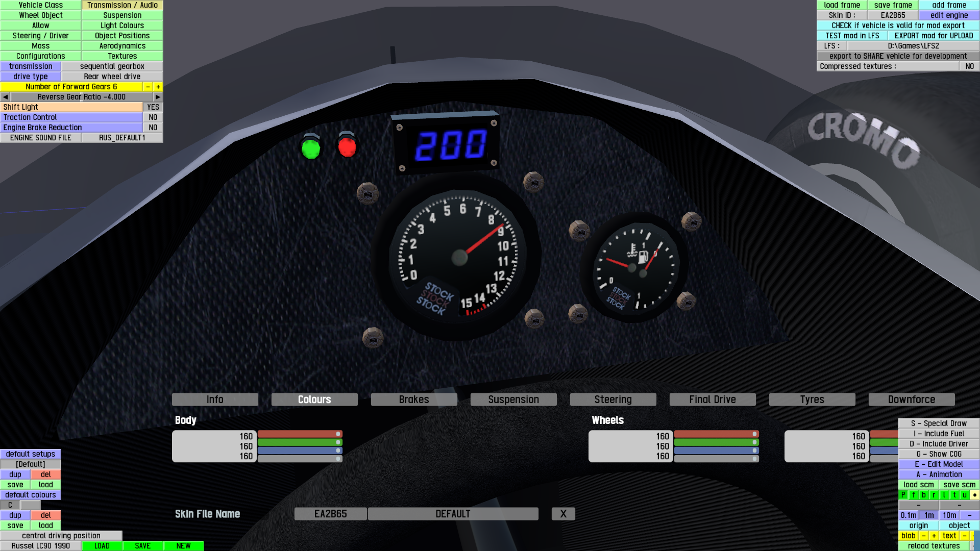Adjust the Wheels blue colour slider
Image resolution: width=980 pixels, height=551 pixels.
coord(717,450)
